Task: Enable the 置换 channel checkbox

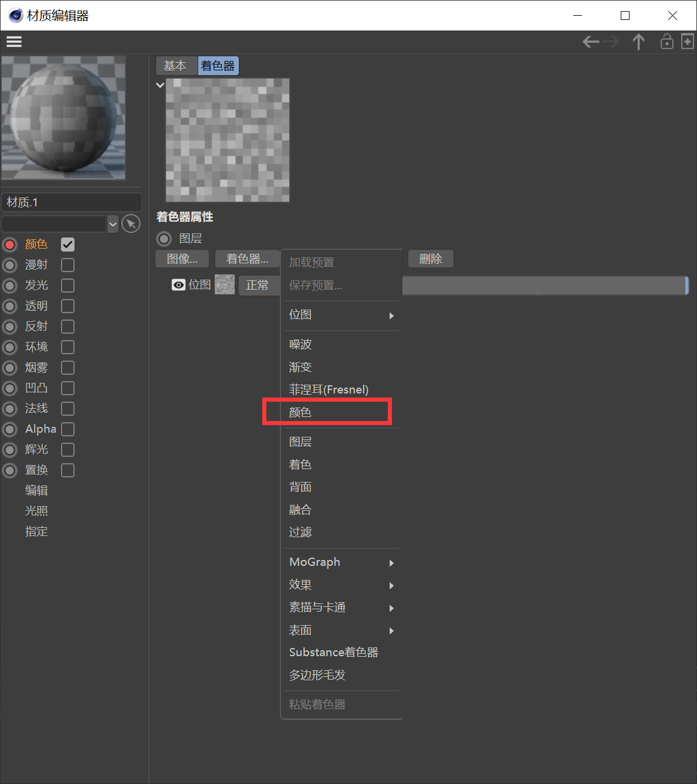Action: [x=68, y=470]
